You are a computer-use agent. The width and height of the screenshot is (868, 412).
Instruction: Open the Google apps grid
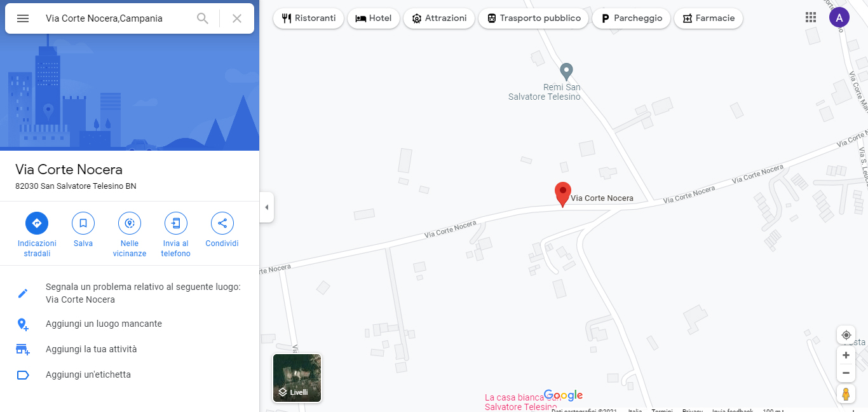[811, 18]
